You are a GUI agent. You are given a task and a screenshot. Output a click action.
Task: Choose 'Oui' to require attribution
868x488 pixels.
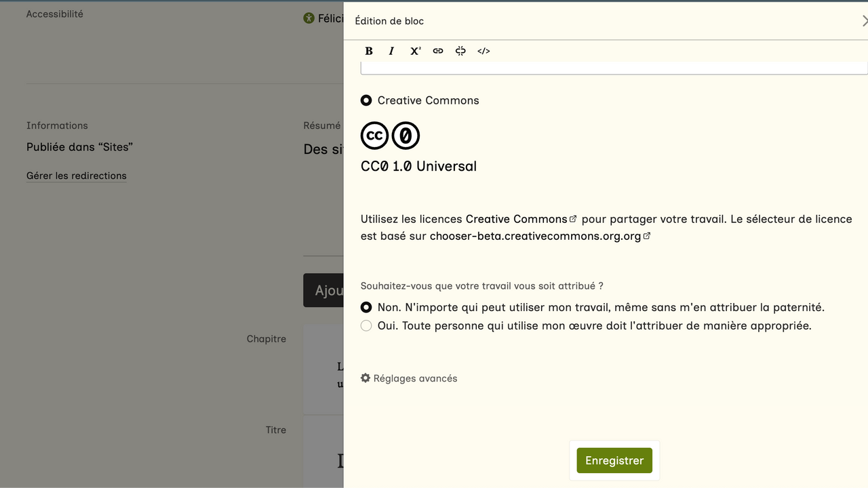366,326
